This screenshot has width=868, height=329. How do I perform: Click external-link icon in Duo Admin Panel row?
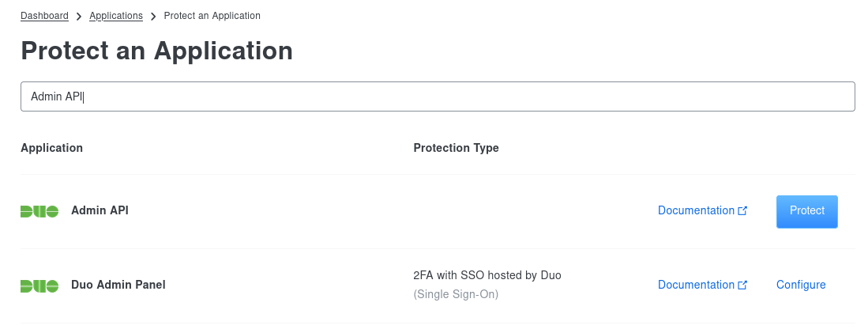click(x=743, y=285)
